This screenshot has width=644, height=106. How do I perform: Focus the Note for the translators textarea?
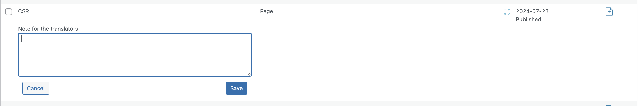coord(135,55)
